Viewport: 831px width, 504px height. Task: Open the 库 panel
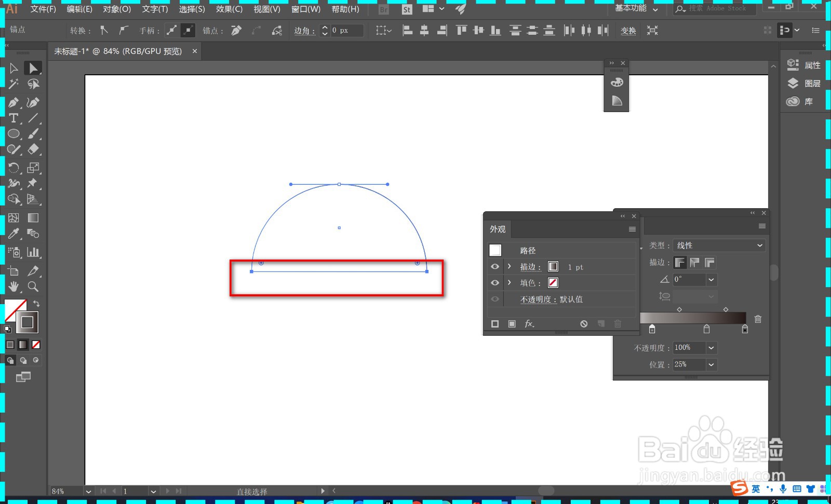(800, 101)
